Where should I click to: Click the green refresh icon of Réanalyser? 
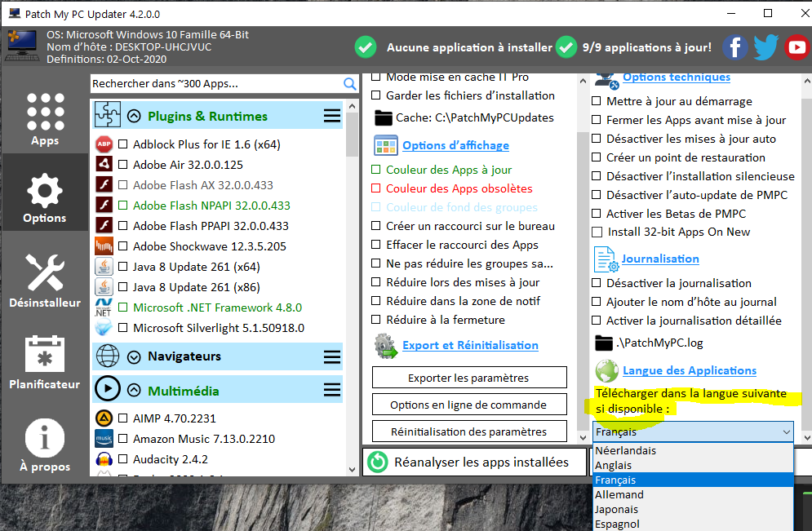(x=378, y=462)
